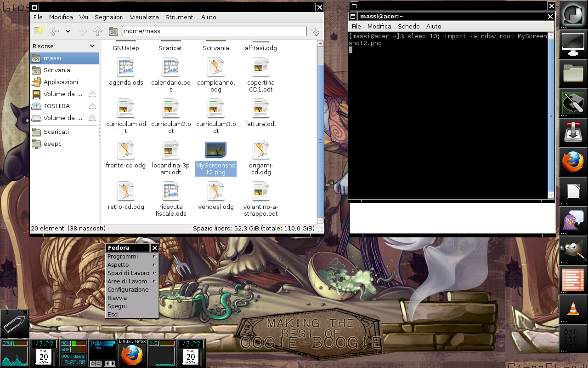Launch VLC from right dock

coord(573,309)
